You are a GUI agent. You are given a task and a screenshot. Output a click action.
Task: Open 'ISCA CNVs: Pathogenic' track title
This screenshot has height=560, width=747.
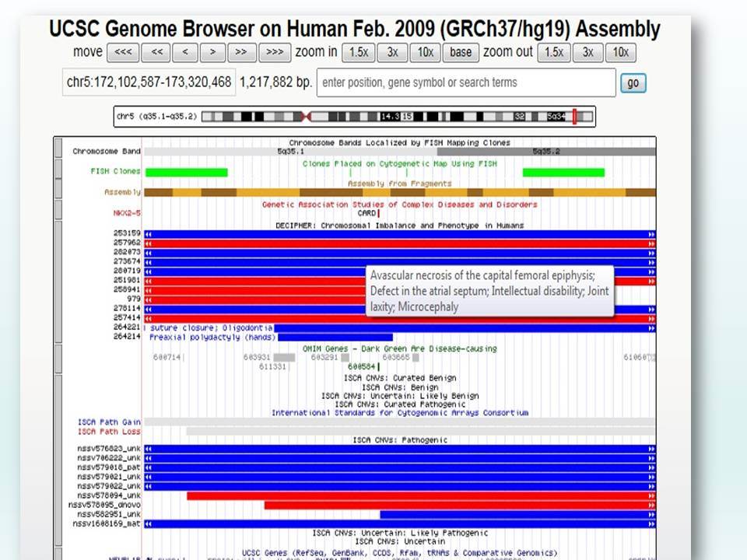[x=400, y=440]
